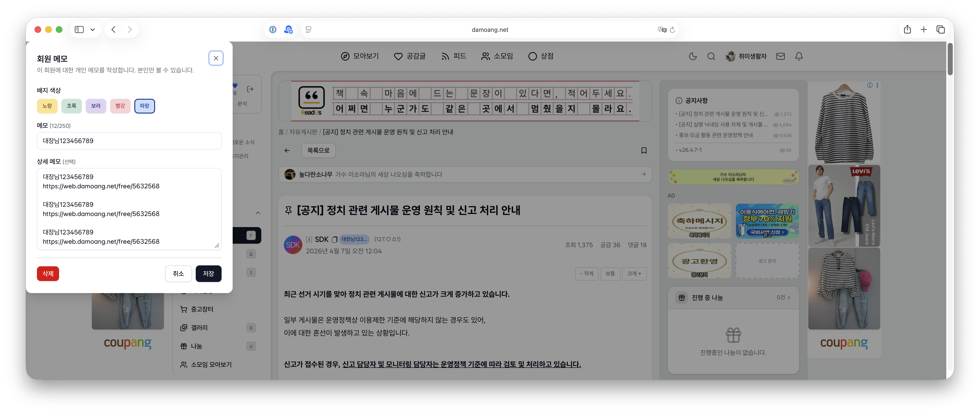980x414 pixels.
Task: Open the 모아보기 menu
Action: (x=360, y=56)
